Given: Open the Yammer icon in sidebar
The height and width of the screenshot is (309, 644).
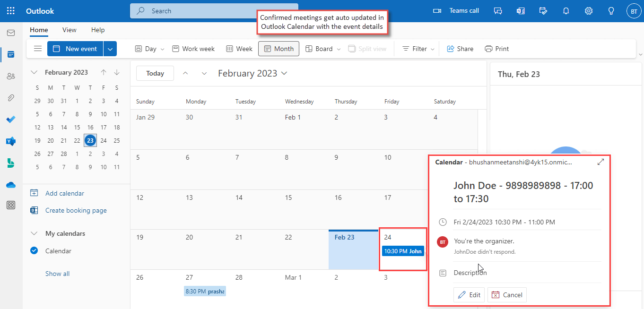Looking at the screenshot, I should tap(11, 141).
